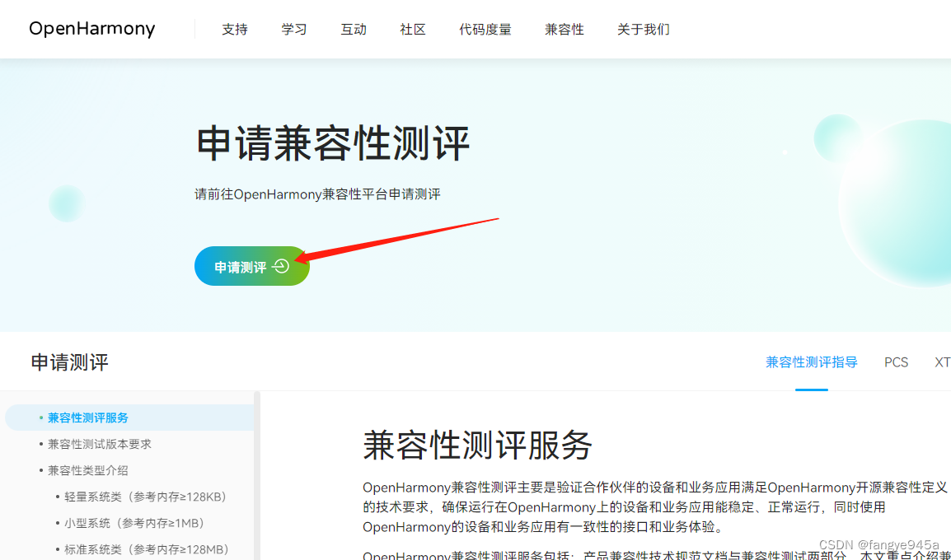Open the 社区 menu
The height and width of the screenshot is (560, 951).
tap(413, 29)
